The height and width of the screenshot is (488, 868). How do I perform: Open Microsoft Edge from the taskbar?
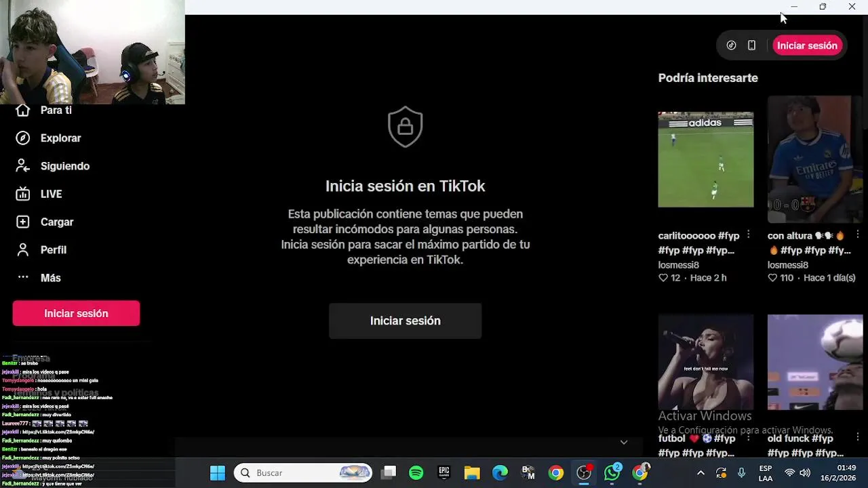click(500, 473)
